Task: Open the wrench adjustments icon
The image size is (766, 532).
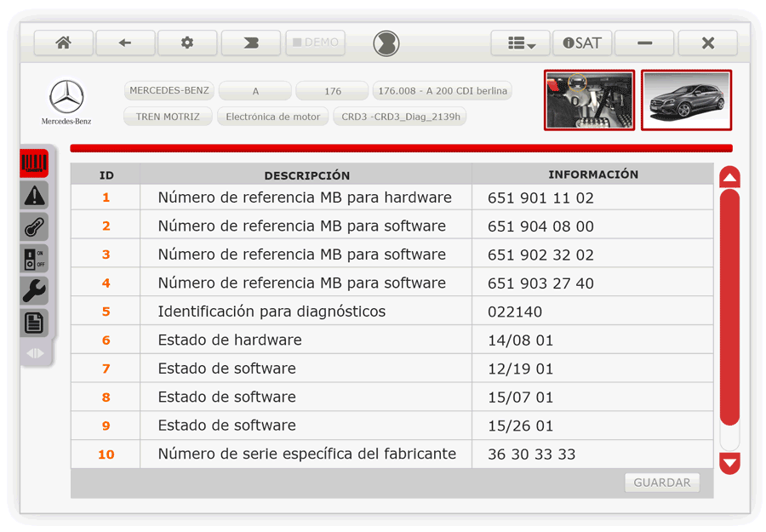Action: point(34,291)
